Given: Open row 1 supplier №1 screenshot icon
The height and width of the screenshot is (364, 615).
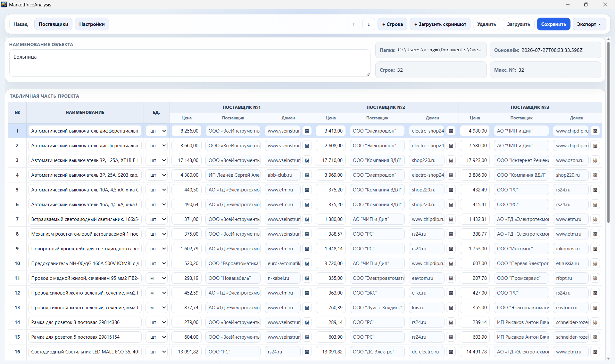Looking at the screenshot, I should point(307,131).
